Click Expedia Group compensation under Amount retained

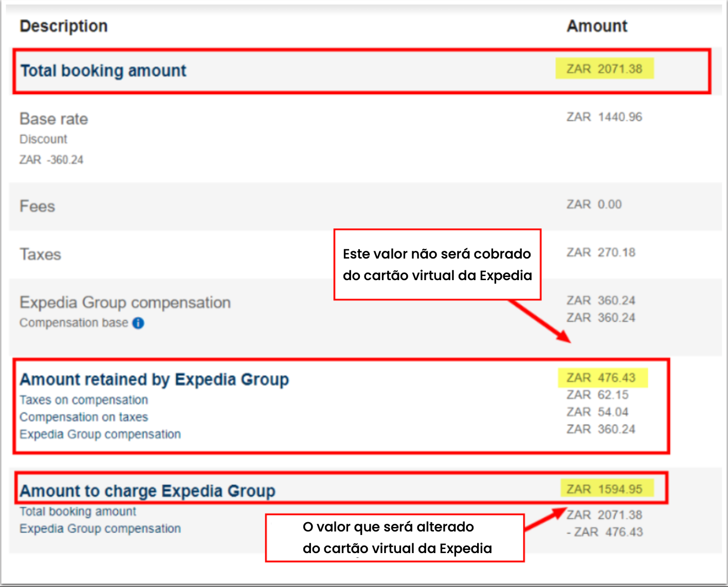[x=100, y=434]
